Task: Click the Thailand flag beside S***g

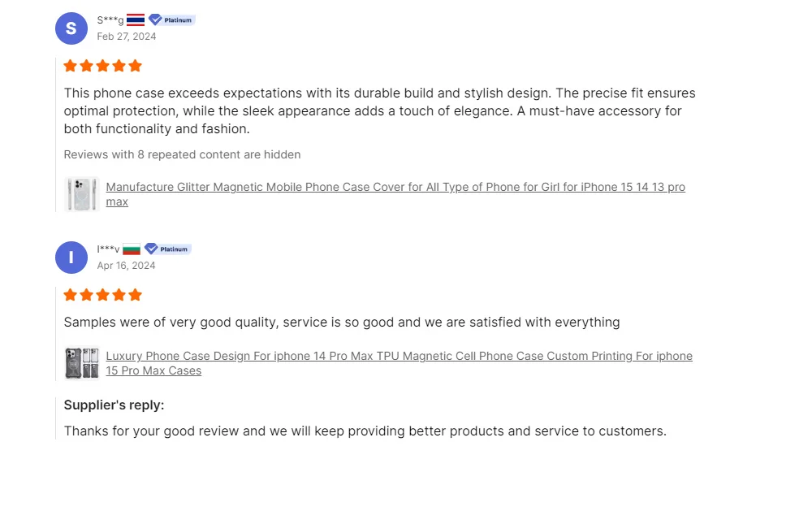Action: [136, 19]
